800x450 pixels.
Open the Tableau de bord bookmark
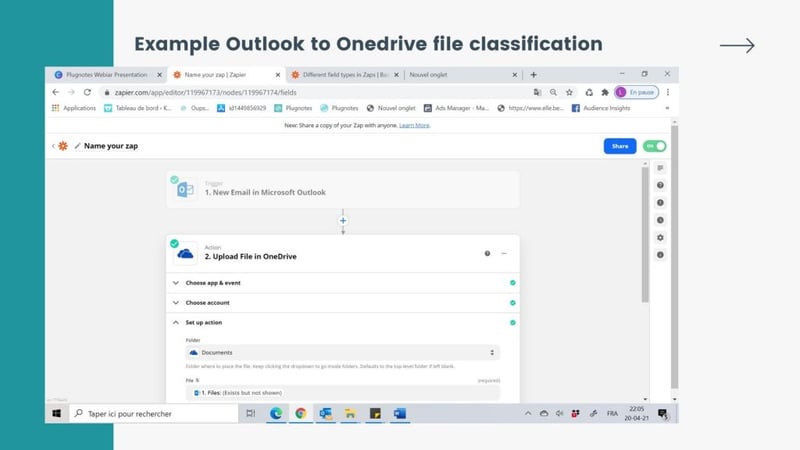coord(138,108)
